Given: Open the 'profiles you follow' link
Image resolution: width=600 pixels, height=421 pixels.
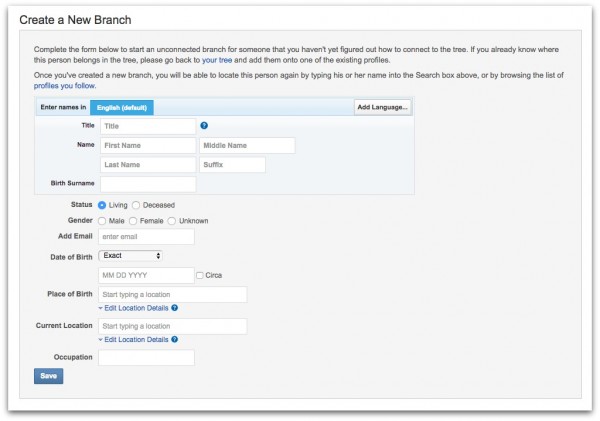Looking at the screenshot, I should point(65,86).
